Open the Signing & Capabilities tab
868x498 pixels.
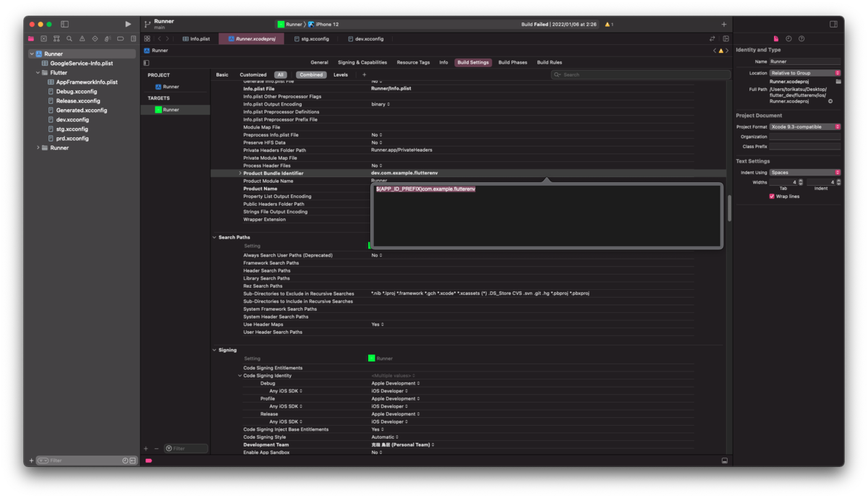pyautogui.click(x=362, y=62)
